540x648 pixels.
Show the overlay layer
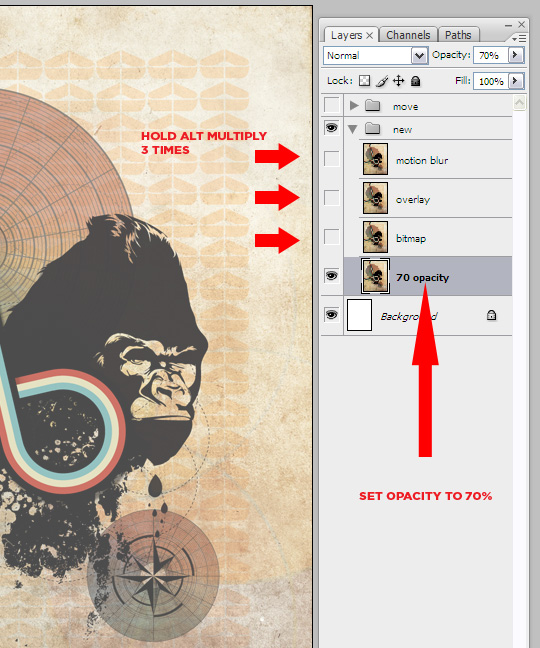pyautogui.click(x=331, y=198)
